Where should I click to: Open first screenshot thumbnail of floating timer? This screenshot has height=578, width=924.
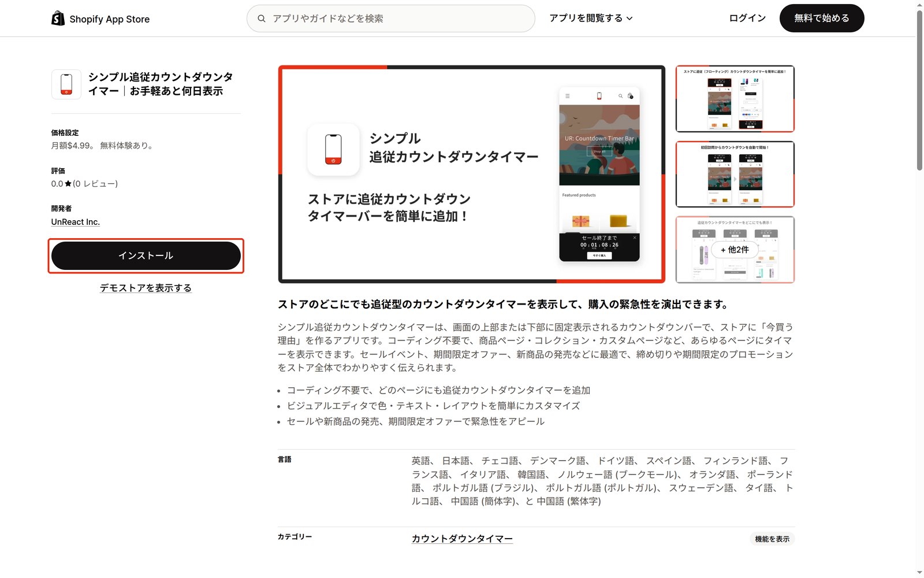(x=735, y=99)
